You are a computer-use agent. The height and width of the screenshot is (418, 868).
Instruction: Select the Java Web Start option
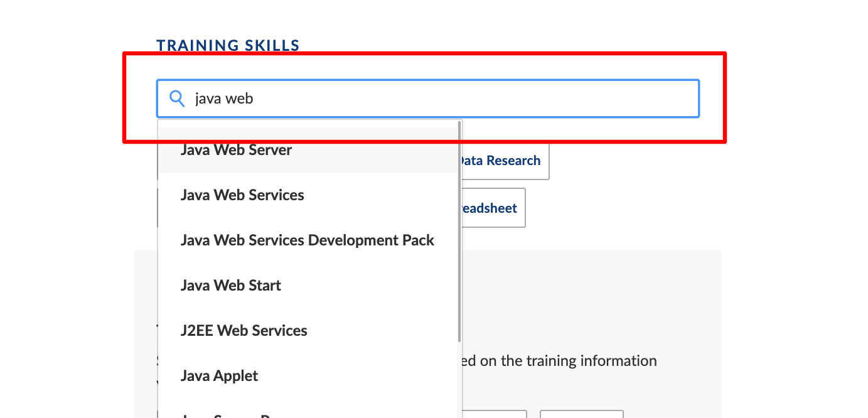308,286
